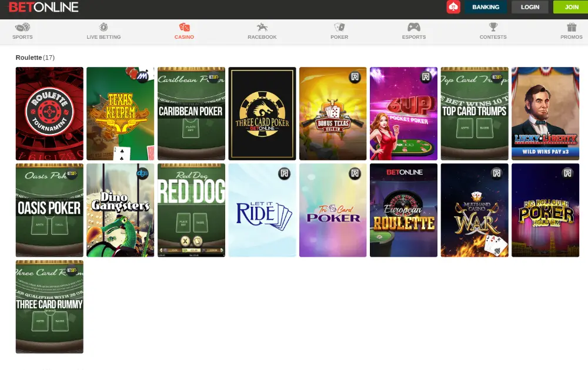Click the Poker cards icon
This screenshot has height=370, width=588.
tap(339, 27)
